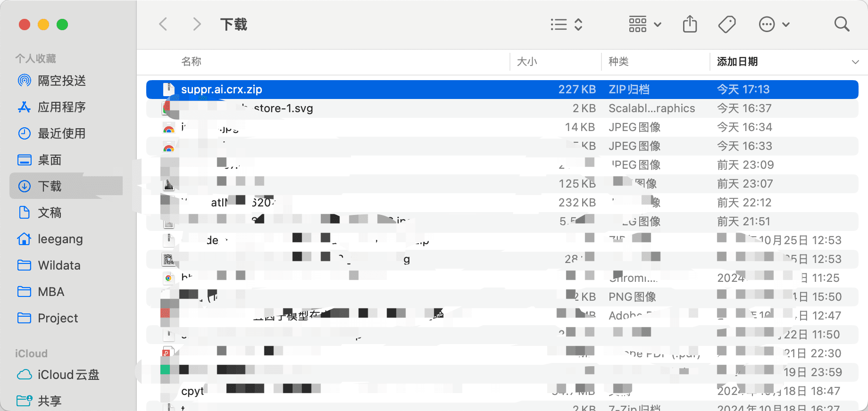Open 最近使用 recents in sidebar
Viewport: 868px width, 411px height.
61,133
